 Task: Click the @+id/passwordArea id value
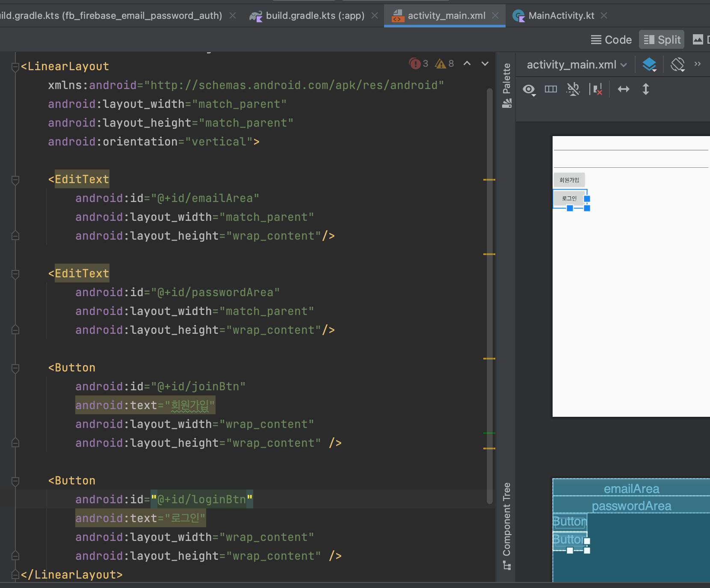tap(215, 292)
